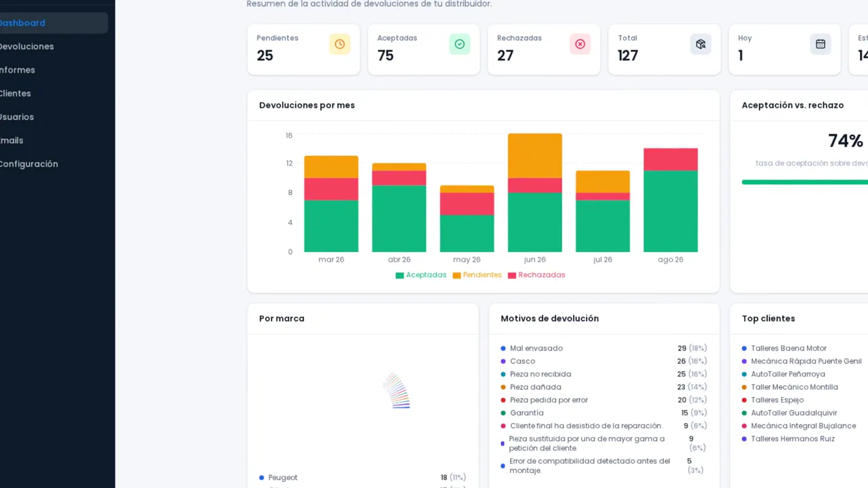Screen dimensions: 868x488
Task: Click the client 'Talleres Baena Motor'
Action: [789, 348]
